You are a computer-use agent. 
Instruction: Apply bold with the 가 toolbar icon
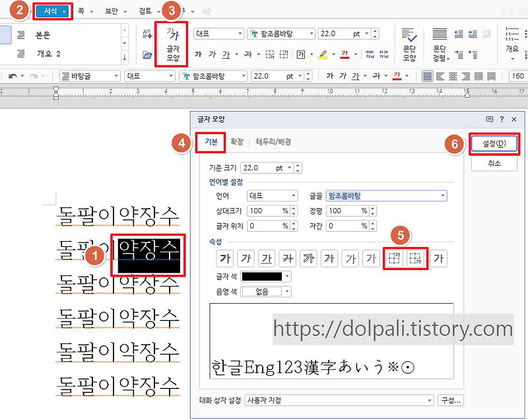(x=197, y=53)
